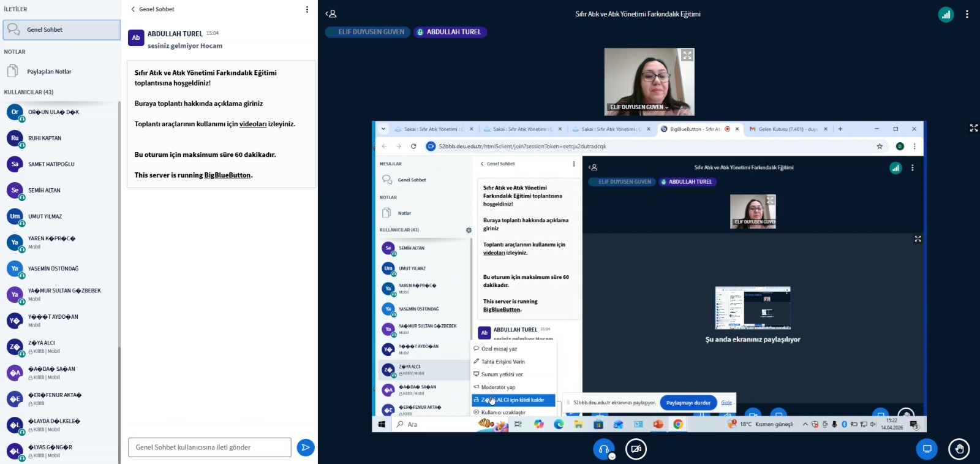This screenshot has width=980, height=464.
Task: Expand chat options three-dot menu
Action: coord(307,9)
